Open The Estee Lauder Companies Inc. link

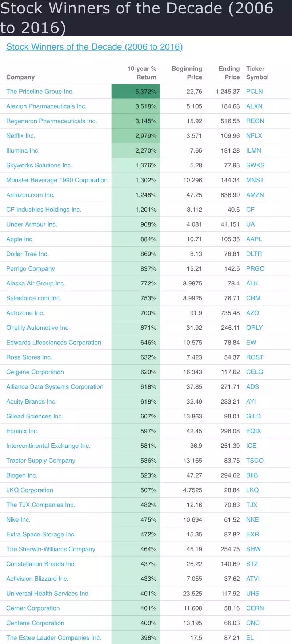coord(53,638)
